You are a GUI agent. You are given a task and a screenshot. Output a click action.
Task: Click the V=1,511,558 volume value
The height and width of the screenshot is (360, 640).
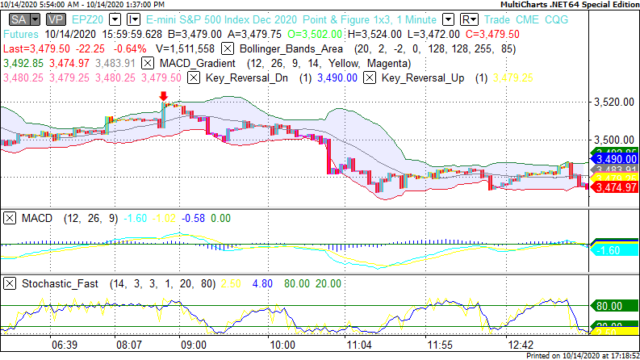tap(185, 49)
